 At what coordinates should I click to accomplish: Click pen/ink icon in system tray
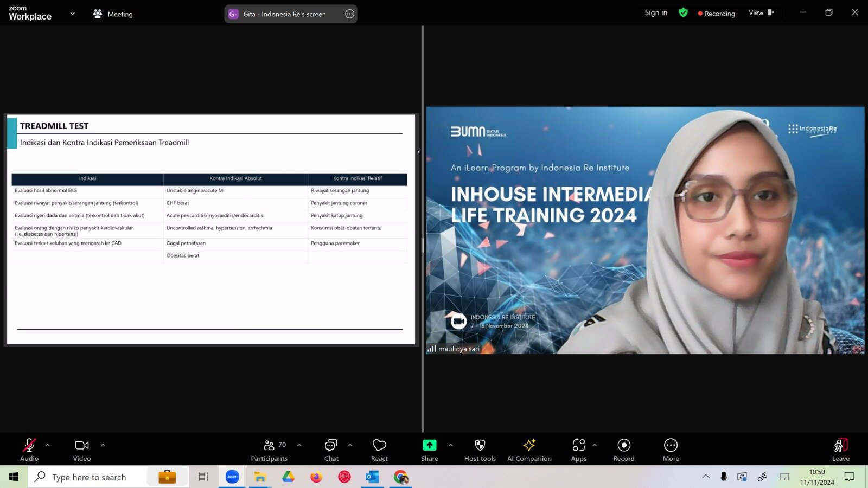tap(762, 477)
